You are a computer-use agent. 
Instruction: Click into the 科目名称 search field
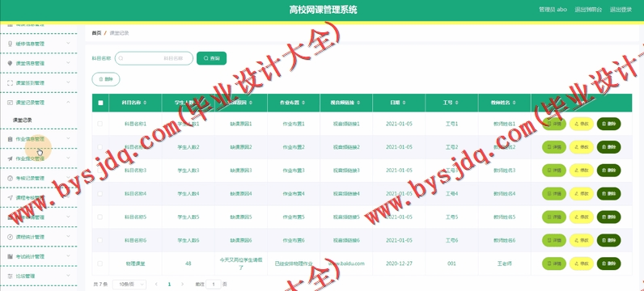coord(154,58)
